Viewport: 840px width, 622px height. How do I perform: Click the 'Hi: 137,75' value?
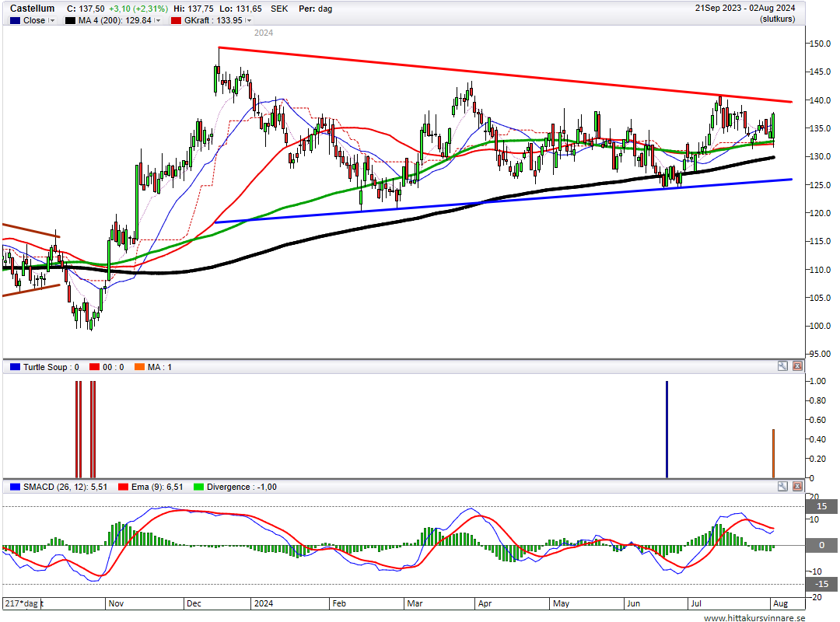tap(194, 9)
